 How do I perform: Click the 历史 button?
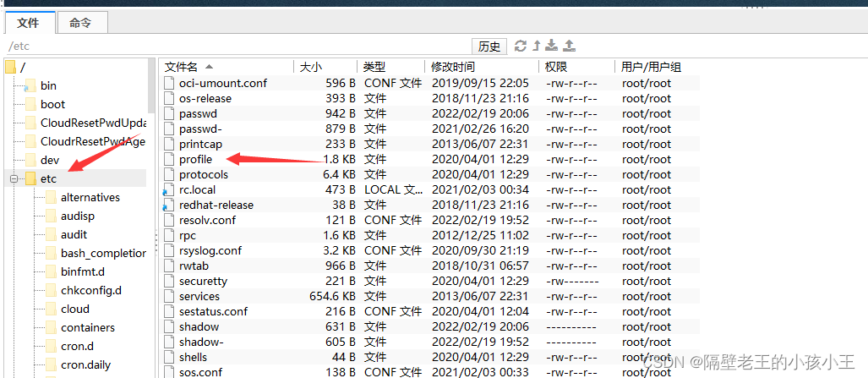[x=489, y=47]
